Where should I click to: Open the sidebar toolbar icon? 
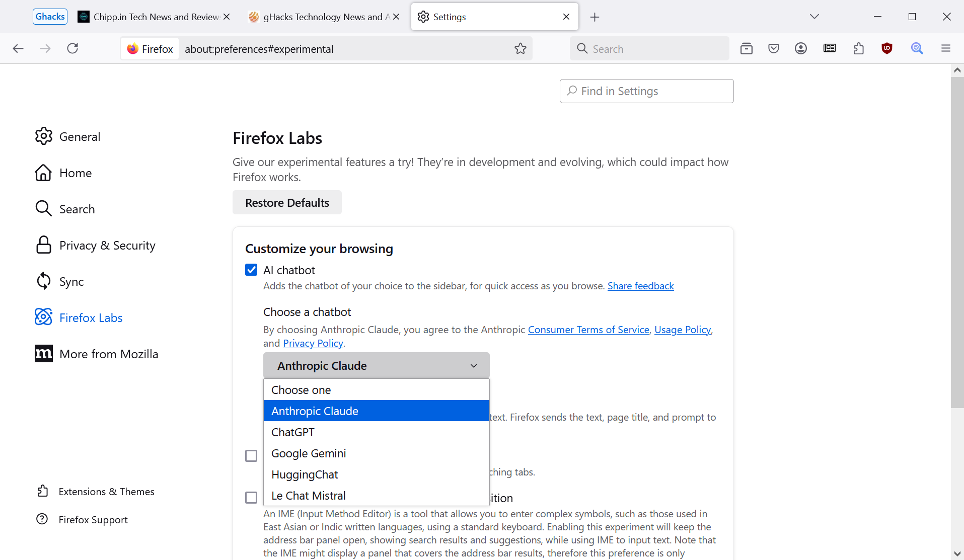(x=747, y=48)
